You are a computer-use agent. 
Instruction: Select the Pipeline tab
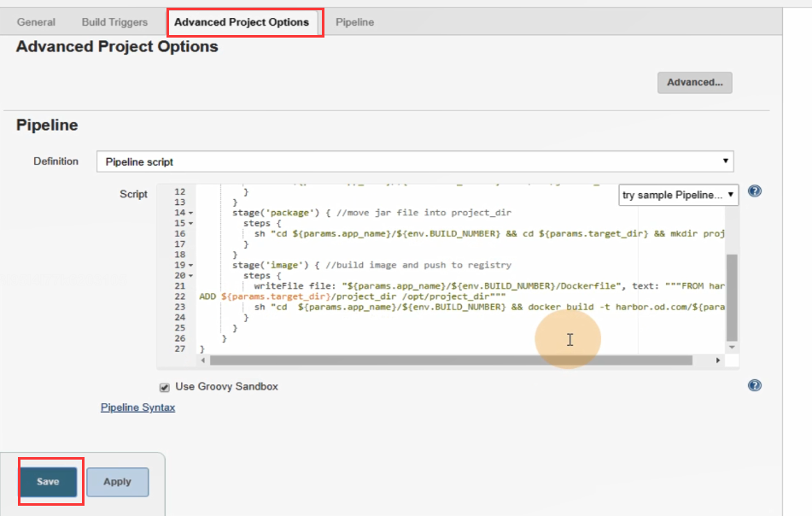click(x=354, y=22)
